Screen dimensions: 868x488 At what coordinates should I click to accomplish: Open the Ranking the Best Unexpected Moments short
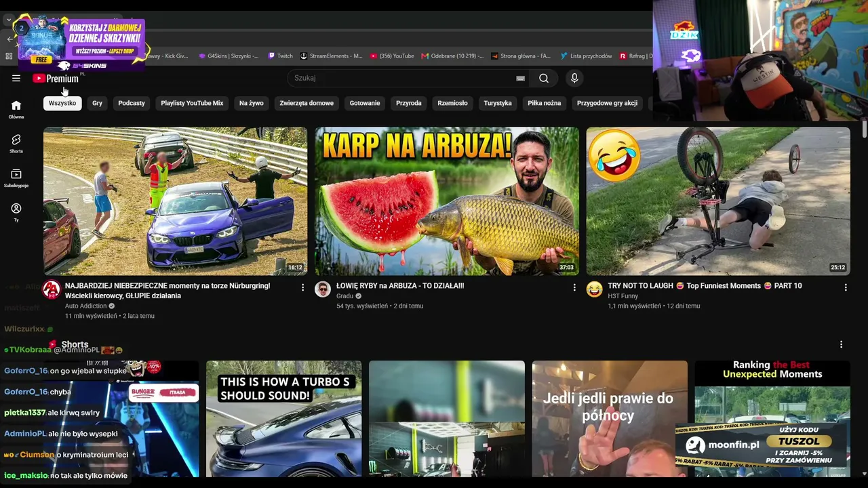click(772, 419)
